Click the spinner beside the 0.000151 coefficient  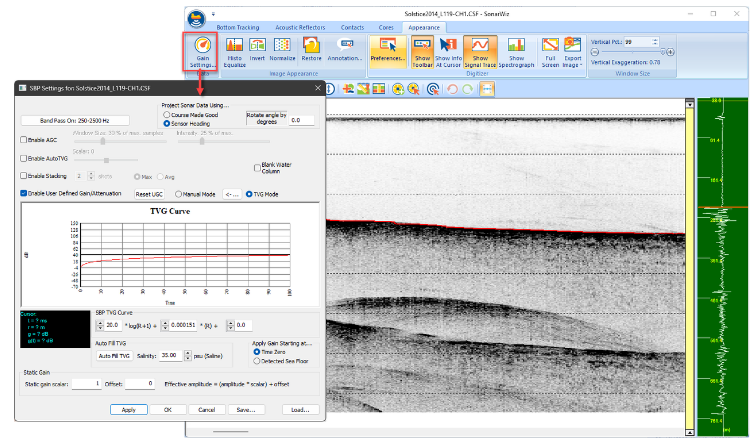(x=165, y=325)
